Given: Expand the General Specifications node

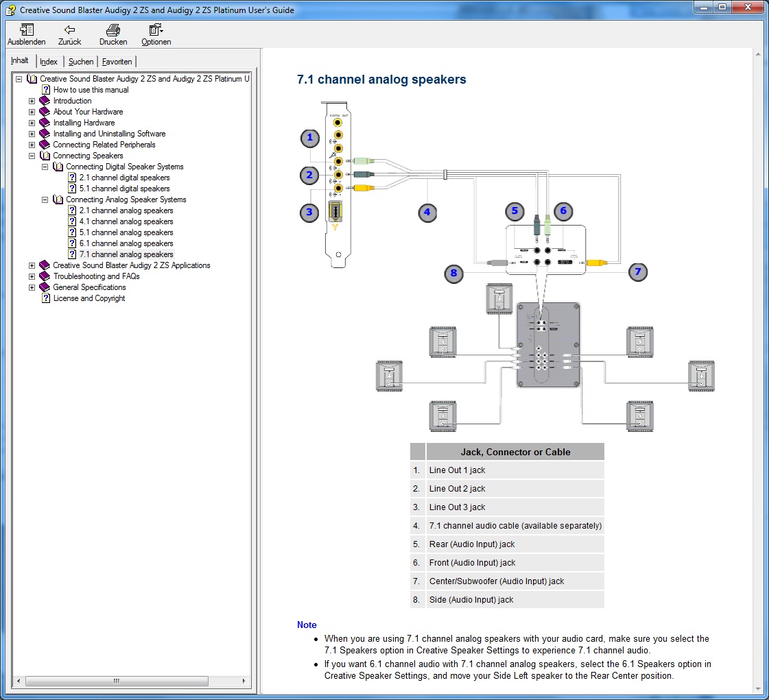Looking at the screenshot, I should pos(32,287).
